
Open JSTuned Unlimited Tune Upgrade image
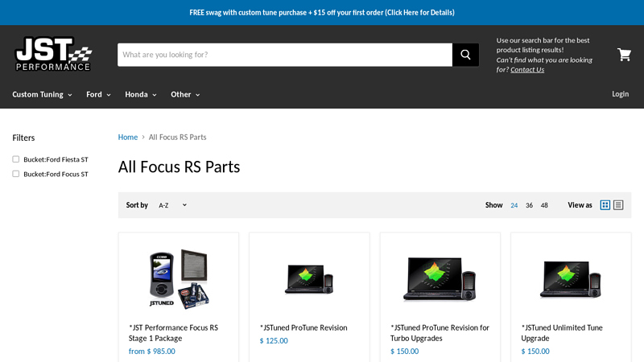click(571, 278)
